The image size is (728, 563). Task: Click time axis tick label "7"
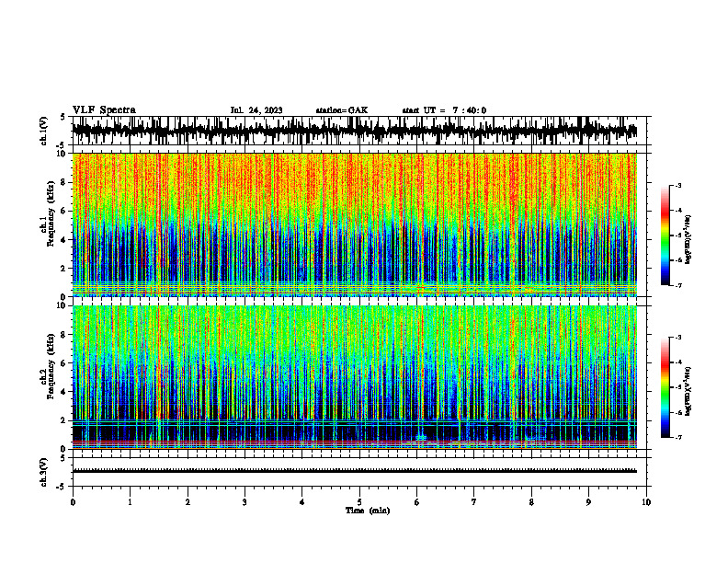pyautogui.click(x=474, y=502)
